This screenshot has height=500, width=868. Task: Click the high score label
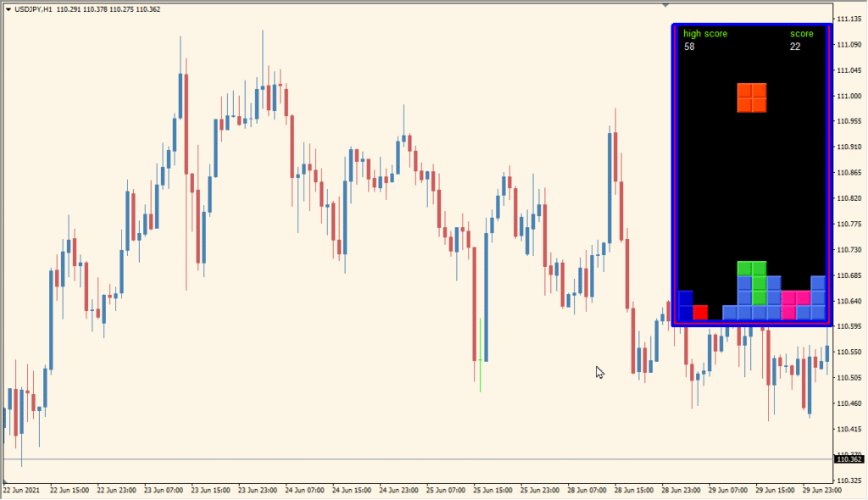(705, 34)
